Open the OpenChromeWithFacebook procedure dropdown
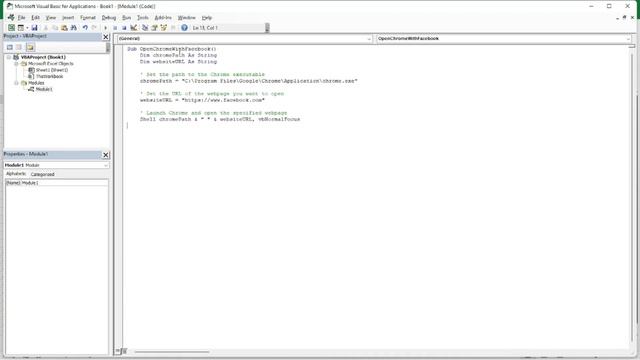The height and width of the screenshot is (360, 640). click(x=504, y=38)
